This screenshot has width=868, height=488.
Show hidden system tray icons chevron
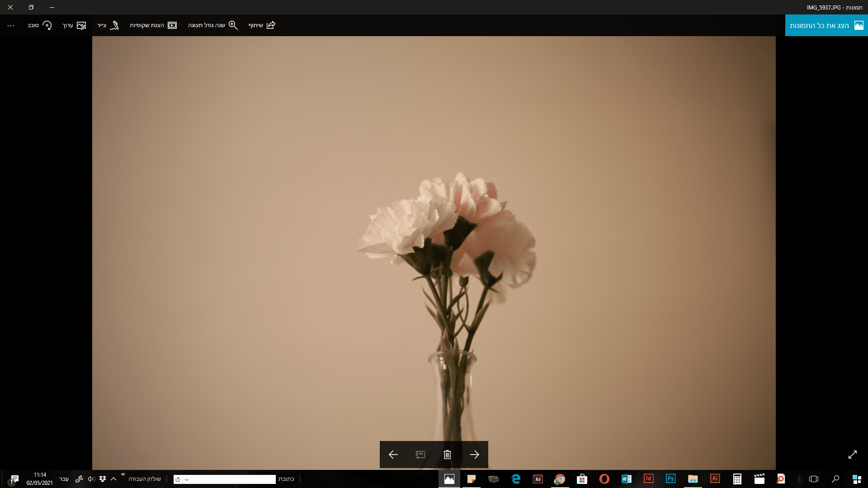tap(113, 479)
